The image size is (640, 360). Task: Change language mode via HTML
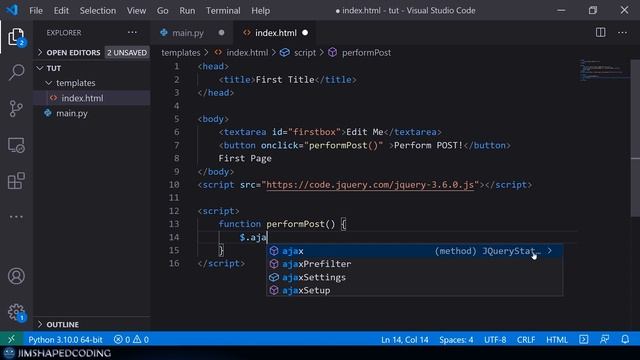pyautogui.click(x=557, y=339)
